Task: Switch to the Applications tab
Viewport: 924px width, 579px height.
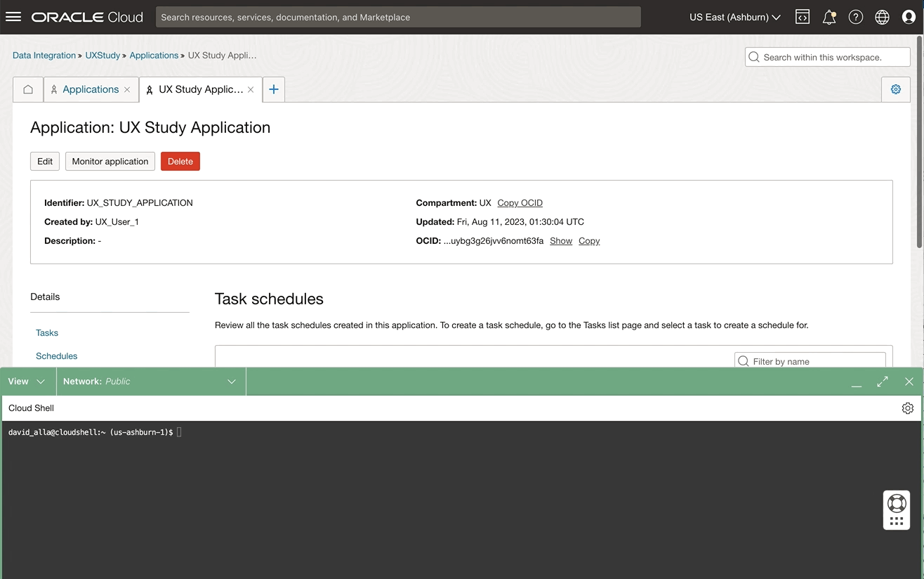Action: click(x=91, y=89)
